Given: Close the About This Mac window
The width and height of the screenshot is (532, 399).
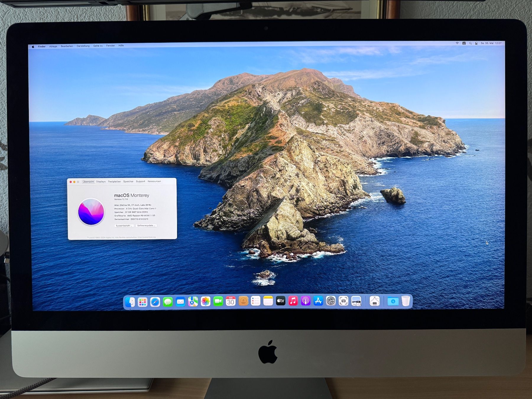Looking at the screenshot, I should point(71,182).
